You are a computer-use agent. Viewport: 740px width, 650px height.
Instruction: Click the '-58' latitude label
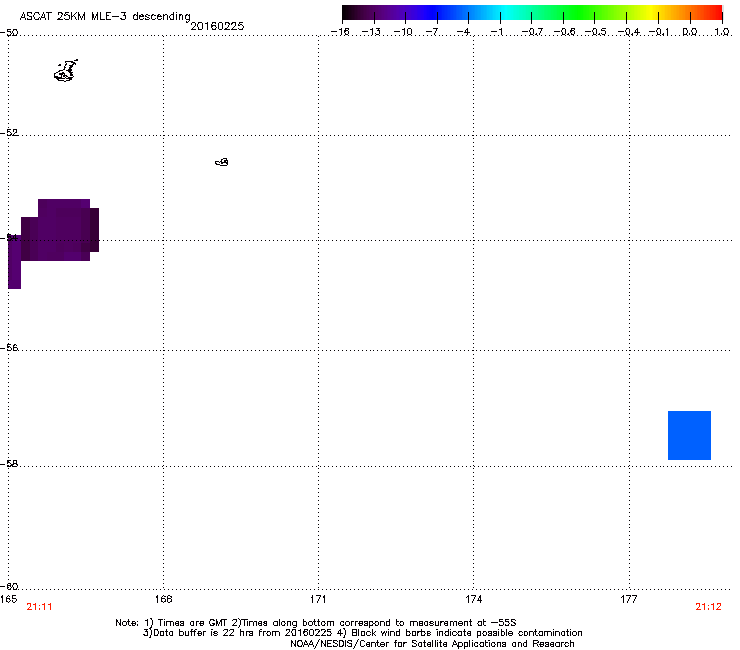(x=9, y=464)
